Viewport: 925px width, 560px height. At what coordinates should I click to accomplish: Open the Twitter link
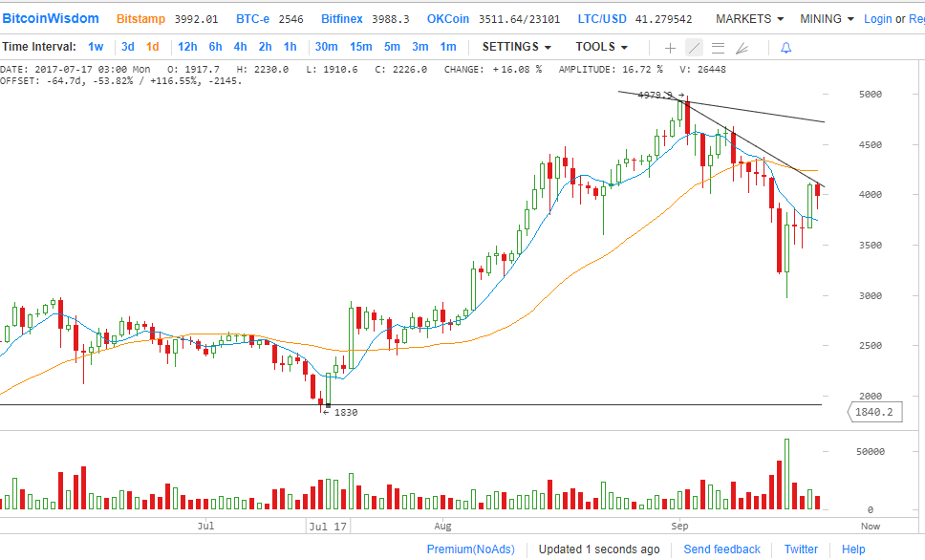tap(801, 549)
